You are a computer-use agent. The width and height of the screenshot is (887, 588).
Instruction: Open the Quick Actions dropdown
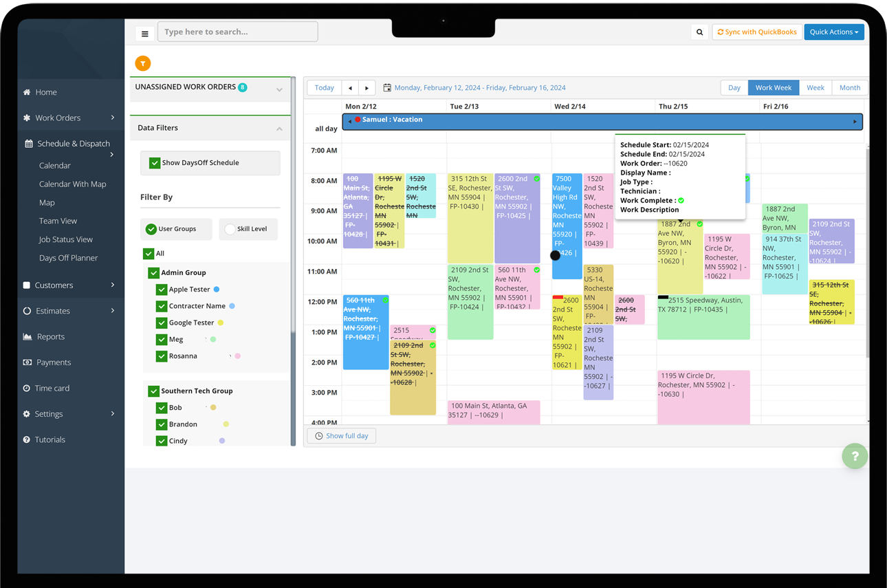(x=833, y=32)
